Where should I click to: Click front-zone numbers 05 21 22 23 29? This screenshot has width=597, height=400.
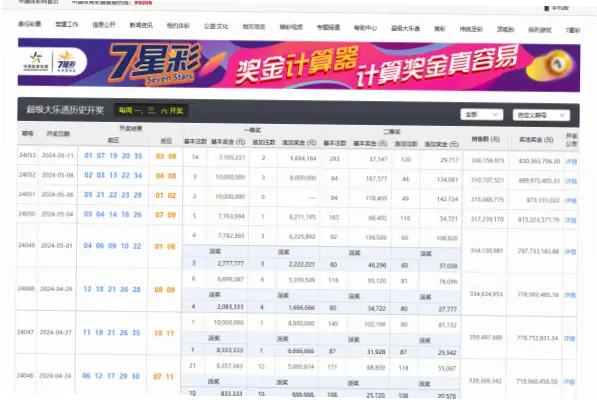(x=113, y=195)
